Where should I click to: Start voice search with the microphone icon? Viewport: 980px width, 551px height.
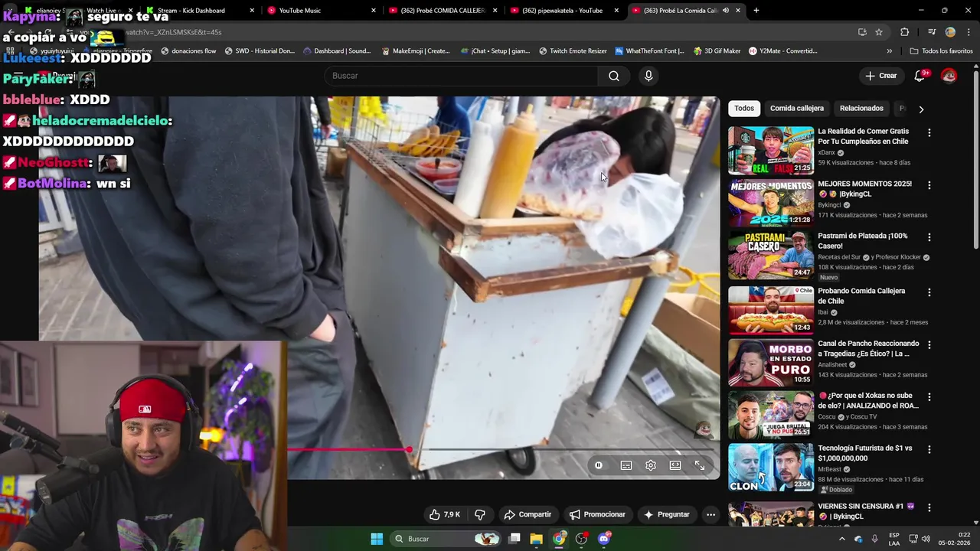[x=648, y=76]
